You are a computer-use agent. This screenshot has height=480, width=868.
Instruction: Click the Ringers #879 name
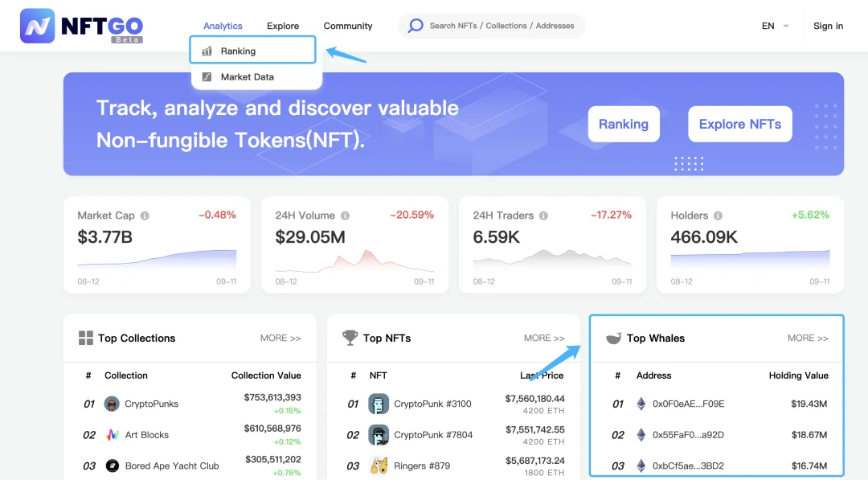tap(422, 466)
